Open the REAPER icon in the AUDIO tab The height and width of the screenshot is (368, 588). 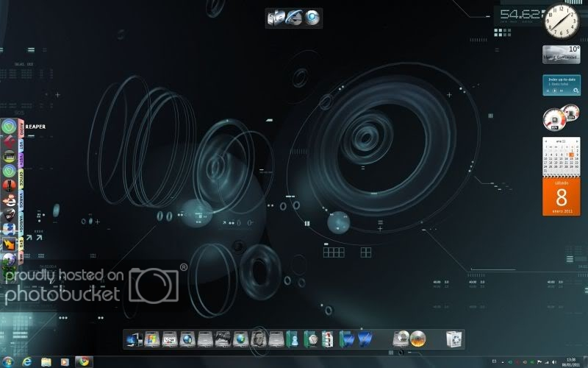[9, 127]
